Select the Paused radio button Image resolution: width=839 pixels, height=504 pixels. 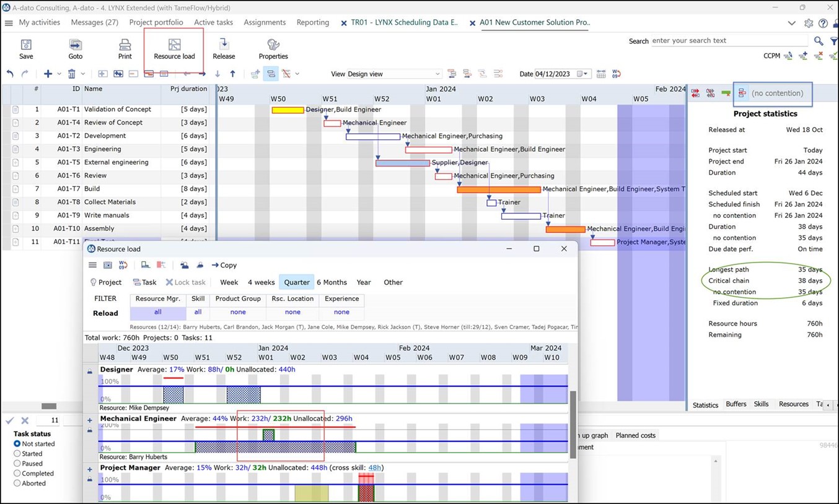click(17, 464)
